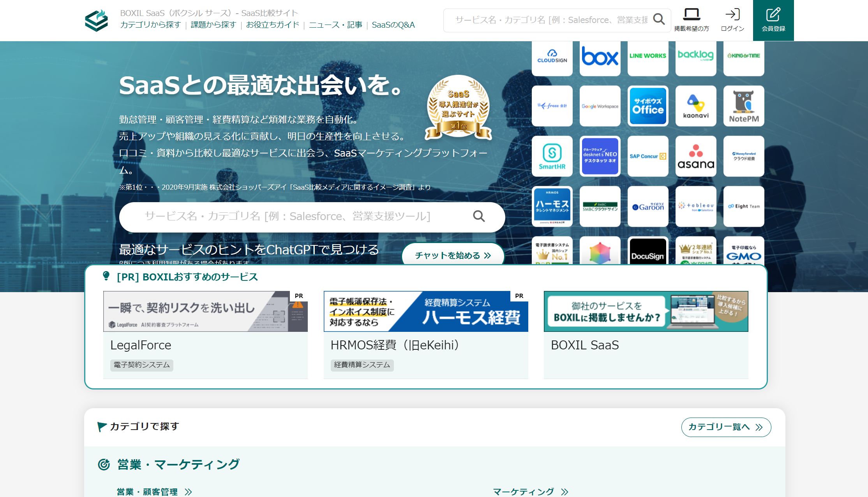The width and height of the screenshot is (868, 497).
Task: Click the 電子契約システム category tag
Action: (x=142, y=365)
